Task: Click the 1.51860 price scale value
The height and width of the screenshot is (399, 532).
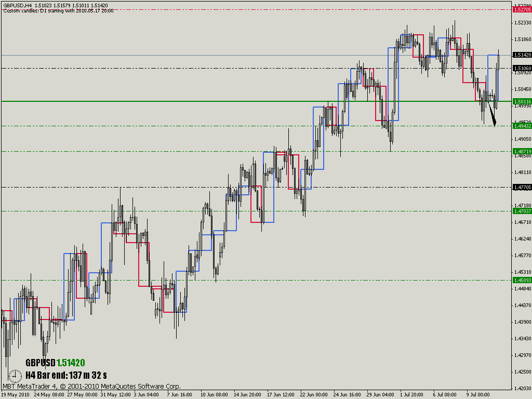Action: pyautogui.click(x=523, y=39)
